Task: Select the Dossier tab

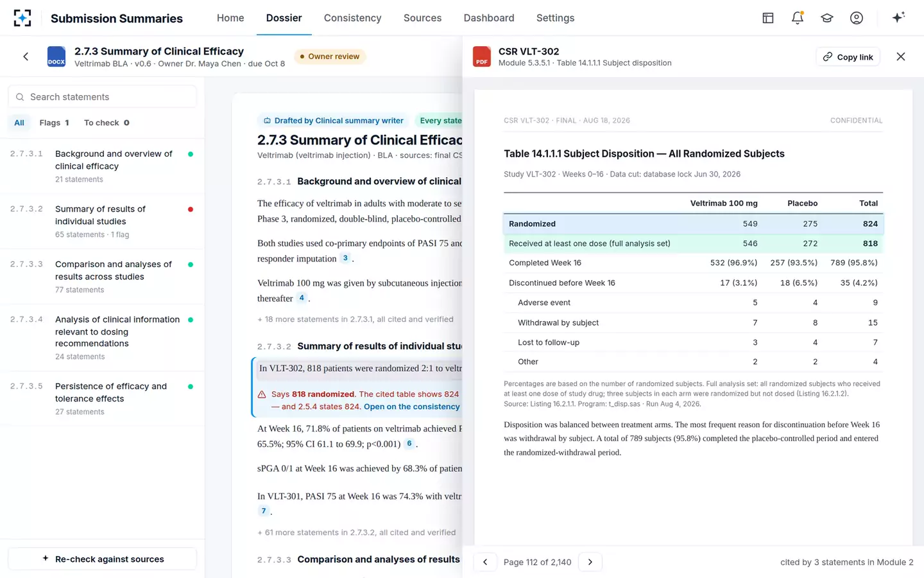Action: pos(284,18)
